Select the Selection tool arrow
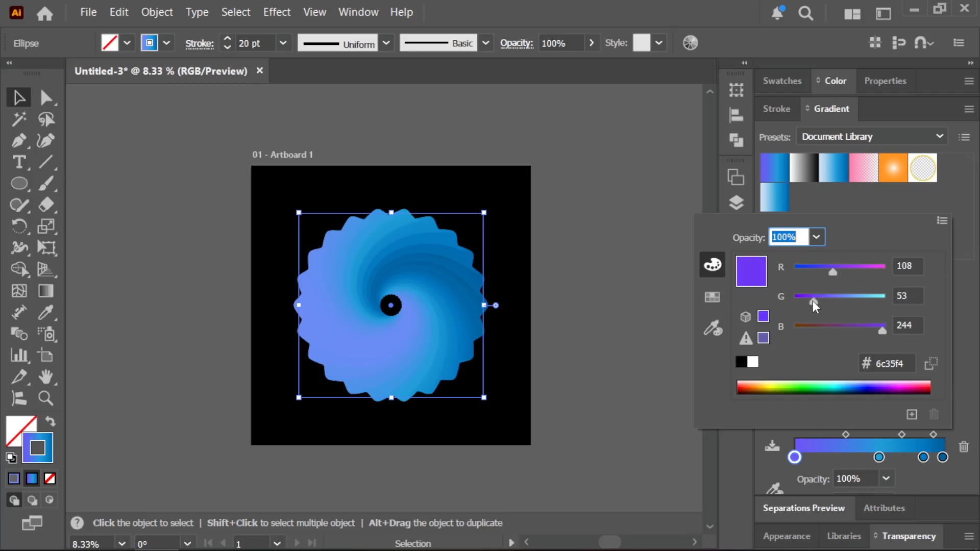The height and width of the screenshot is (551, 980). [19, 97]
